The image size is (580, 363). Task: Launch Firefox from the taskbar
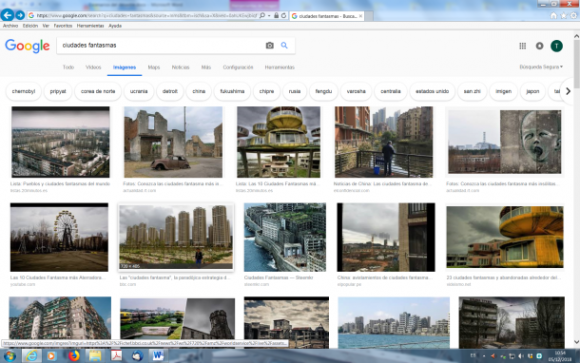(74, 356)
